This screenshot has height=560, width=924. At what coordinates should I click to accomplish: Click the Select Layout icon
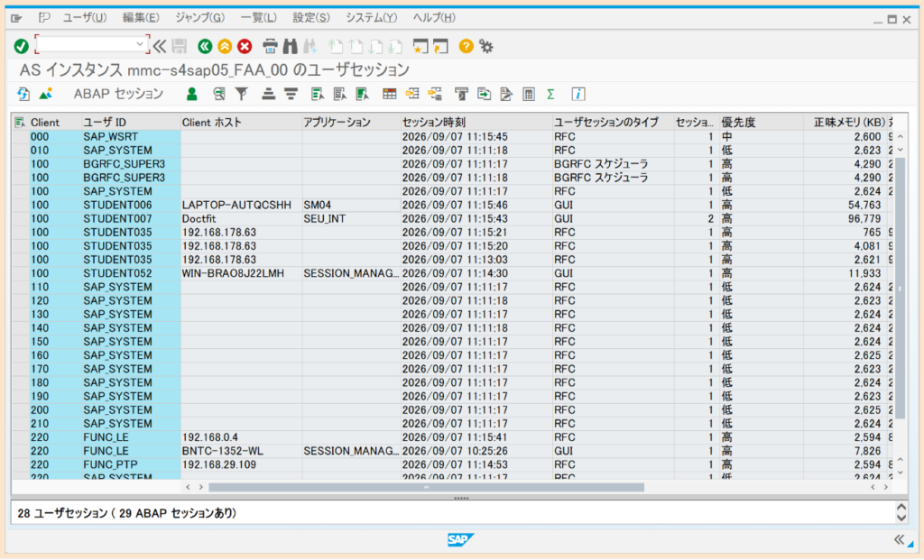pyautogui.click(x=412, y=94)
